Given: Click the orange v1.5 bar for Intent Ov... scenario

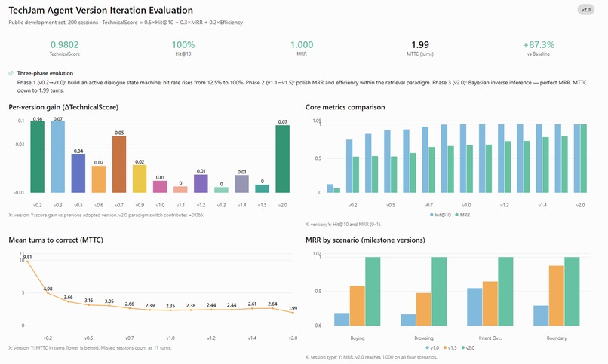Looking at the screenshot, I should coord(490,304).
